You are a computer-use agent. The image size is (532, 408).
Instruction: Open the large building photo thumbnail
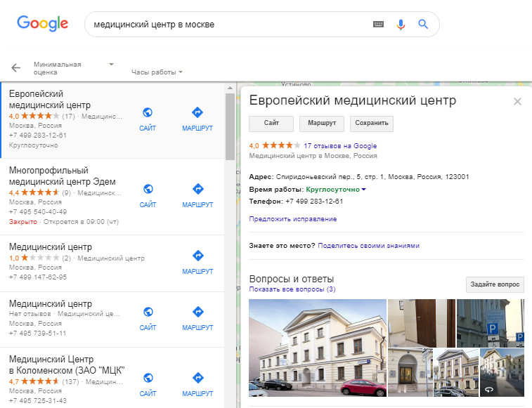click(317, 348)
